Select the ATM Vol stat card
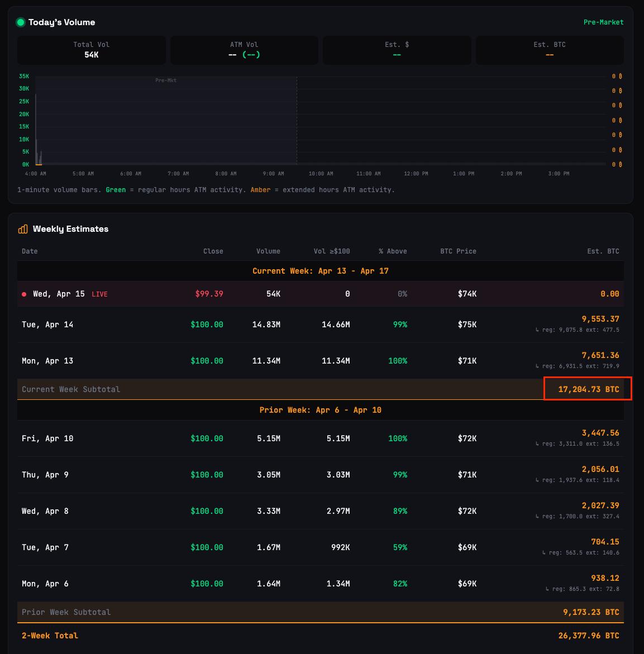 tap(244, 50)
